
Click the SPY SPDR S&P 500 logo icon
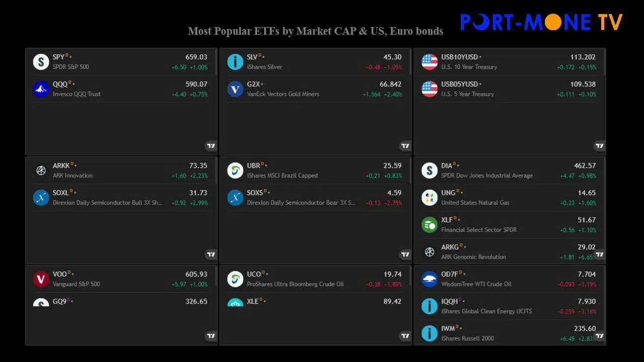pos(41,62)
